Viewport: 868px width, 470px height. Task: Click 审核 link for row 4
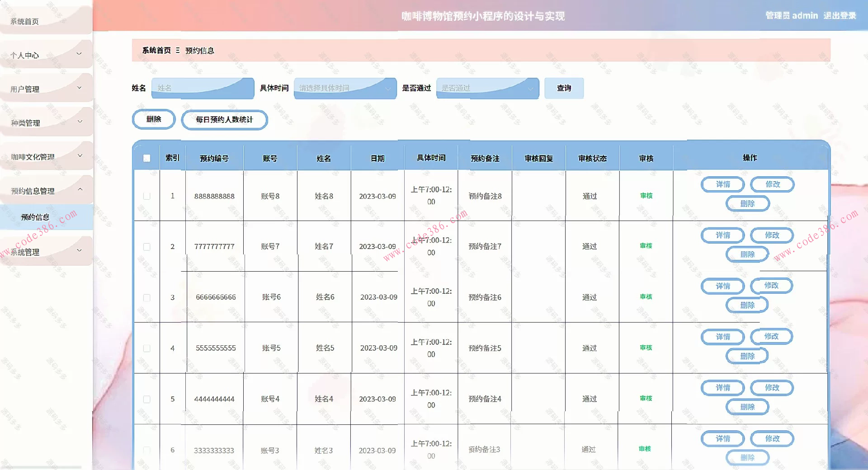point(646,348)
